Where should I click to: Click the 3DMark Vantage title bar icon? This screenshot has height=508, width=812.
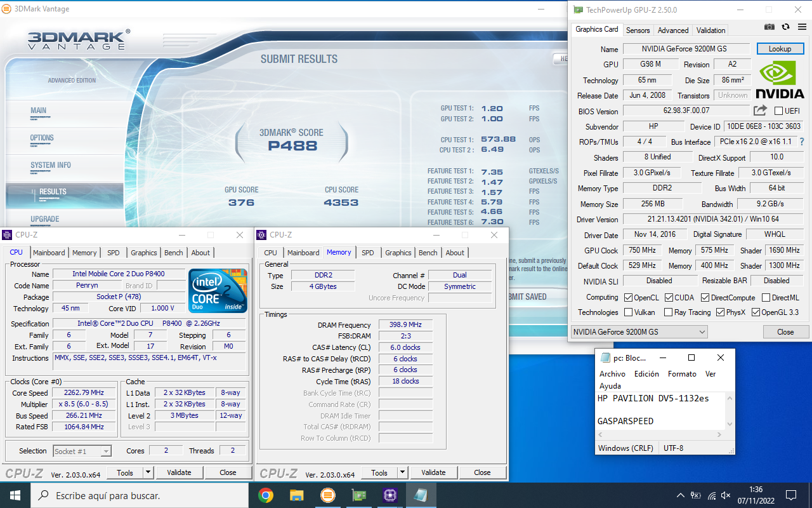tap(6, 9)
